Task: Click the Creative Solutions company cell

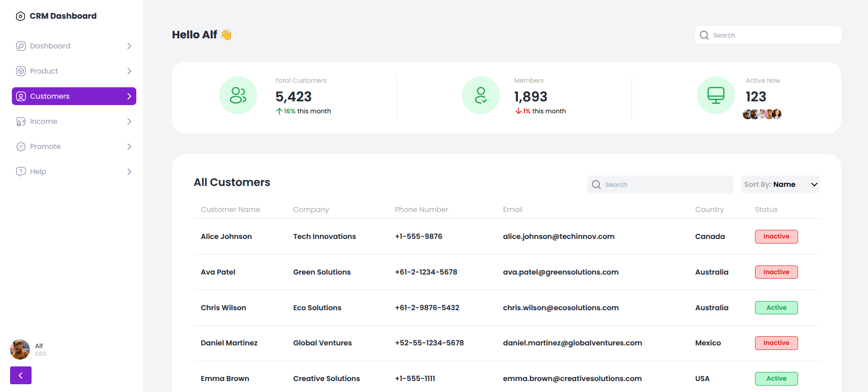Action: tap(327, 379)
